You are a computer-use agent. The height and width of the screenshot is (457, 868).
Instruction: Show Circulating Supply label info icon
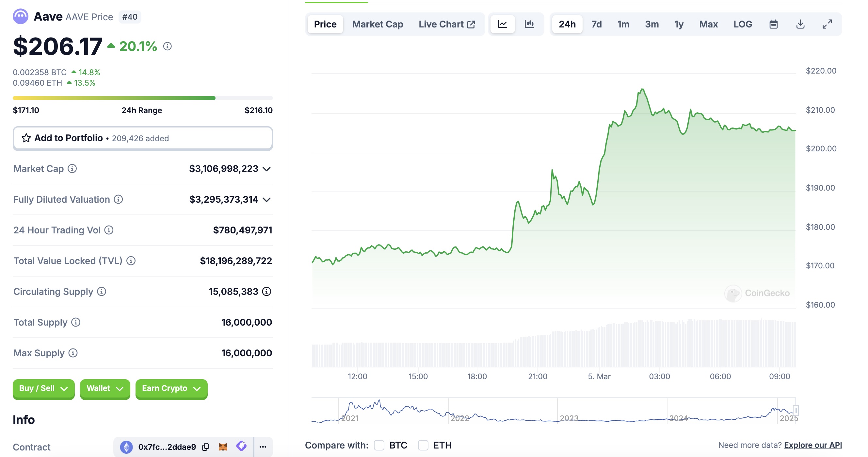click(102, 291)
